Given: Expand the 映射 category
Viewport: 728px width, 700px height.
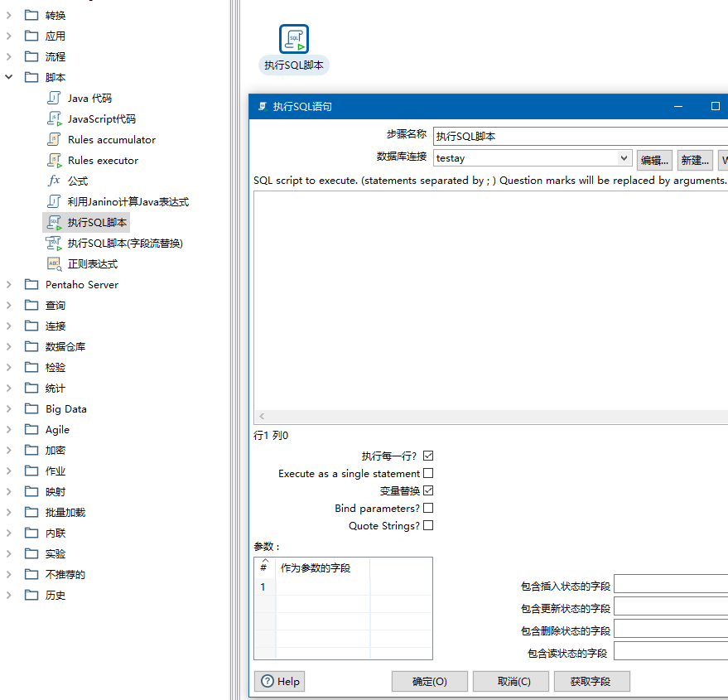Looking at the screenshot, I should (9, 491).
